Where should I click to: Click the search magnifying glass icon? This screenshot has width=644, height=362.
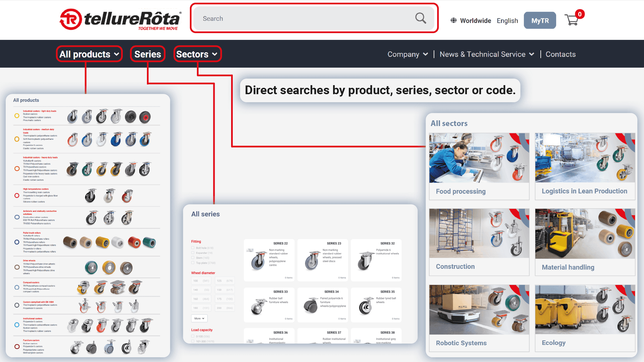(x=420, y=18)
